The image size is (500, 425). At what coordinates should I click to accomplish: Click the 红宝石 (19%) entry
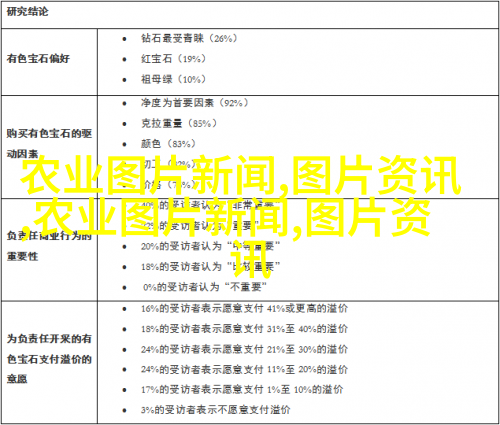point(173,59)
